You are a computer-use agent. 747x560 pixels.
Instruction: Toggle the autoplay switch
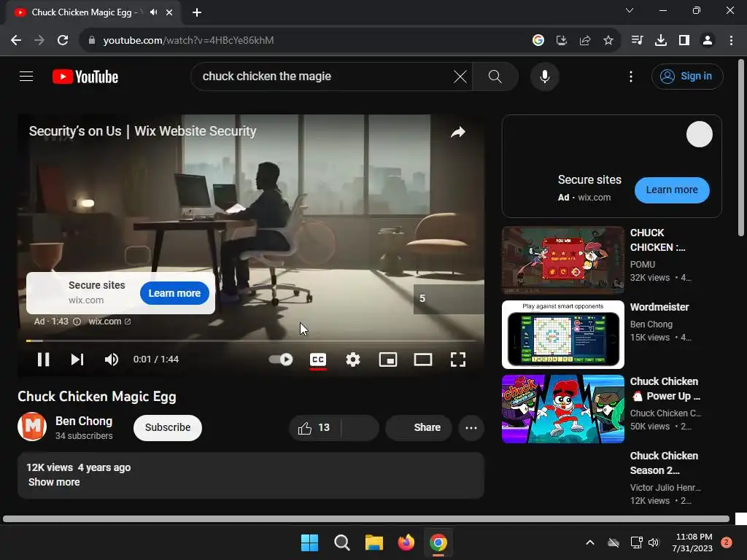point(281,359)
